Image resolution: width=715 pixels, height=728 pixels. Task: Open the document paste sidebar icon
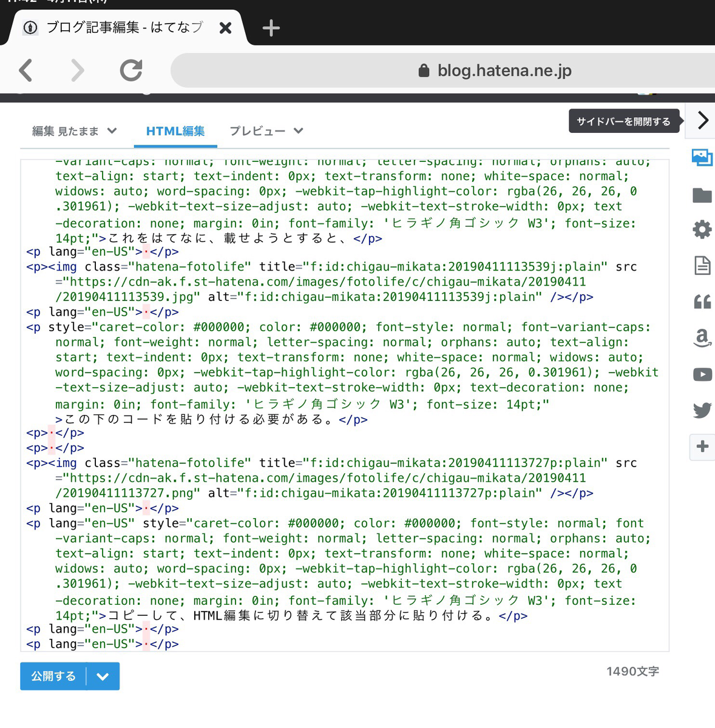[702, 265]
